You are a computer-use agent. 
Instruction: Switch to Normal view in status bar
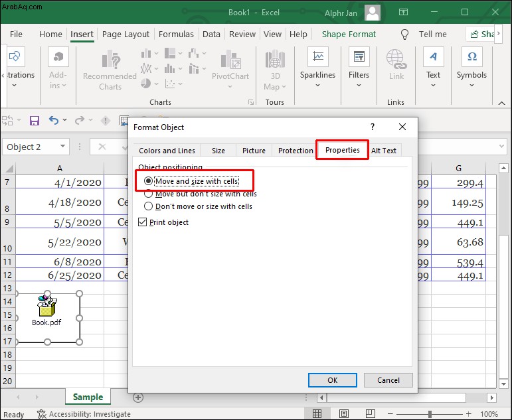click(317, 414)
